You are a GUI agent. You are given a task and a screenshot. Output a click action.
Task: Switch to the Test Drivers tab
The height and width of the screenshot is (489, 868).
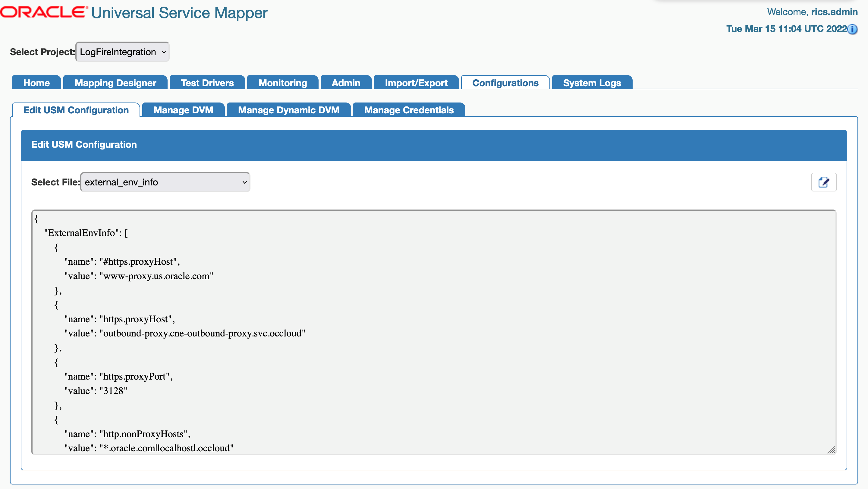(207, 83)
